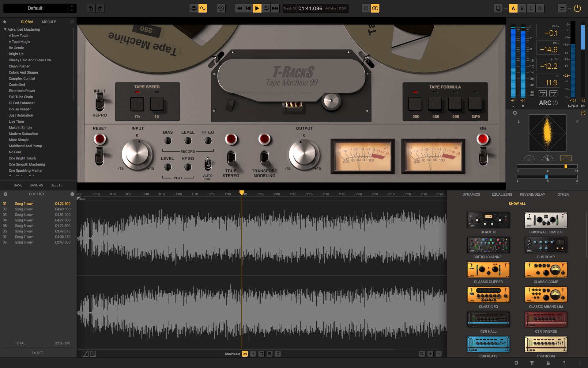Click the duplicate snapshot icon

261,353
